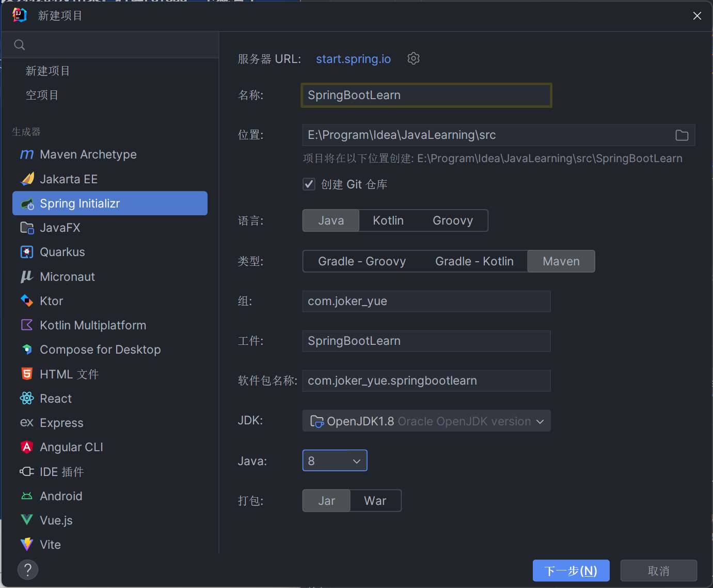
Task: Select Quarkus generator label
Action: (x=62, y=252)
